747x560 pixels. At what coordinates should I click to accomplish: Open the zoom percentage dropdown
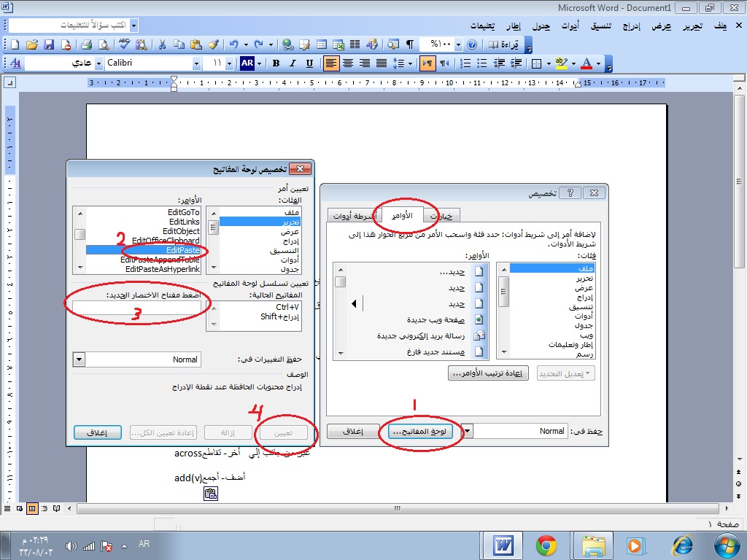pyautogui.click(x=458, y=44)
